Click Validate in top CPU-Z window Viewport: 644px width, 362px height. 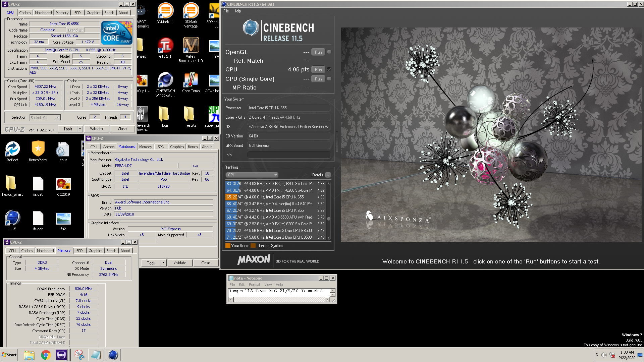click(x=96, y=129)
